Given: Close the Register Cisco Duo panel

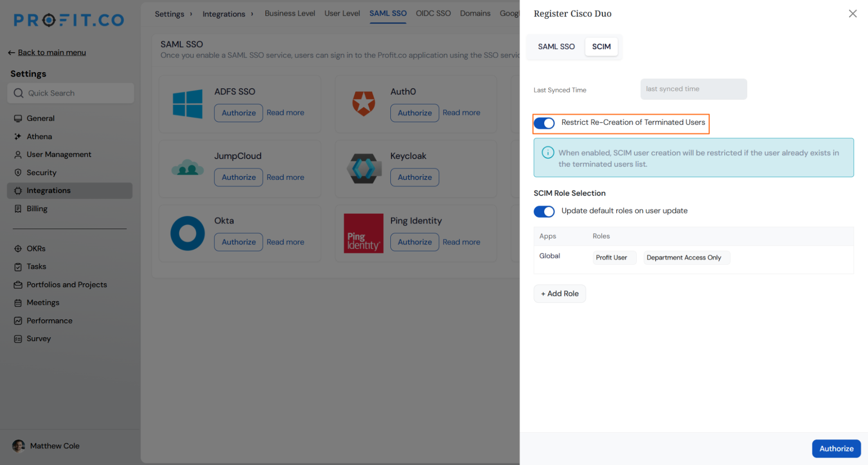Looking at the screenshot, I should click(x=852, y=13).
